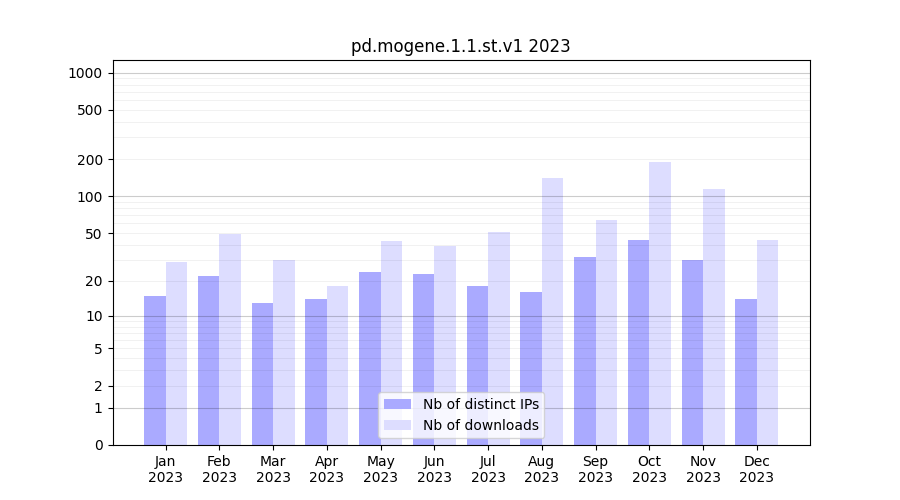Click the 200 y-axis tick label
This screenshot has height=500, width=900.
(90, 160)
